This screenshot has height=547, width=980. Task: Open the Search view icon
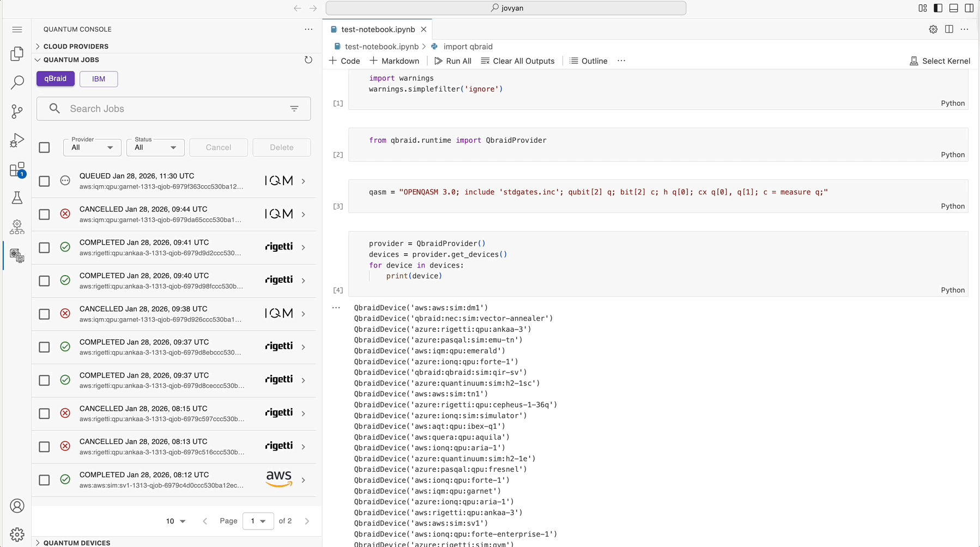coord(17,82)
